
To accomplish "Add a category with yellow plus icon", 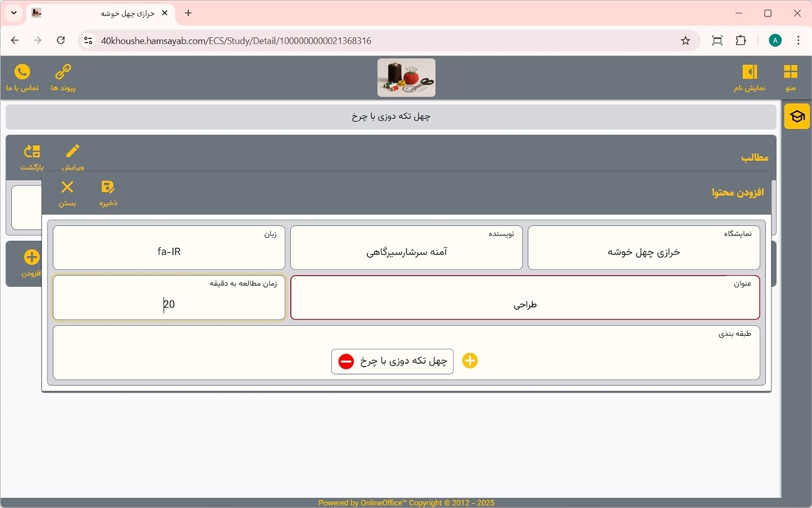I will coord(470,361).
